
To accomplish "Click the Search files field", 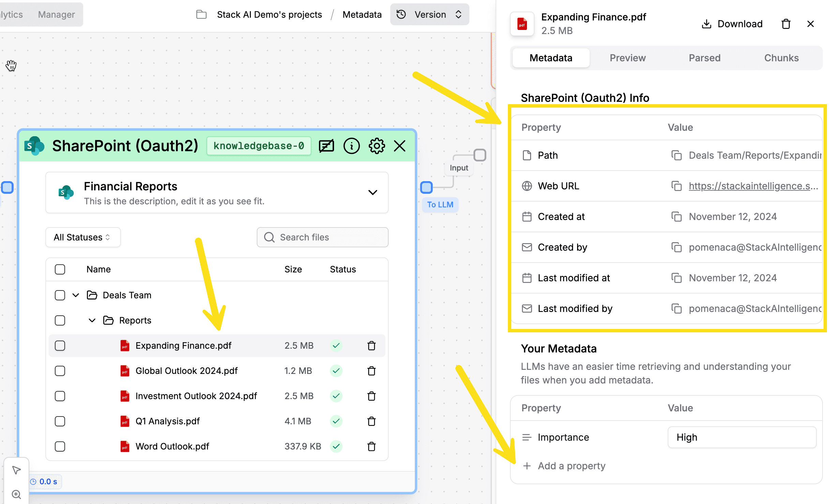I will (x=322, y=237).
